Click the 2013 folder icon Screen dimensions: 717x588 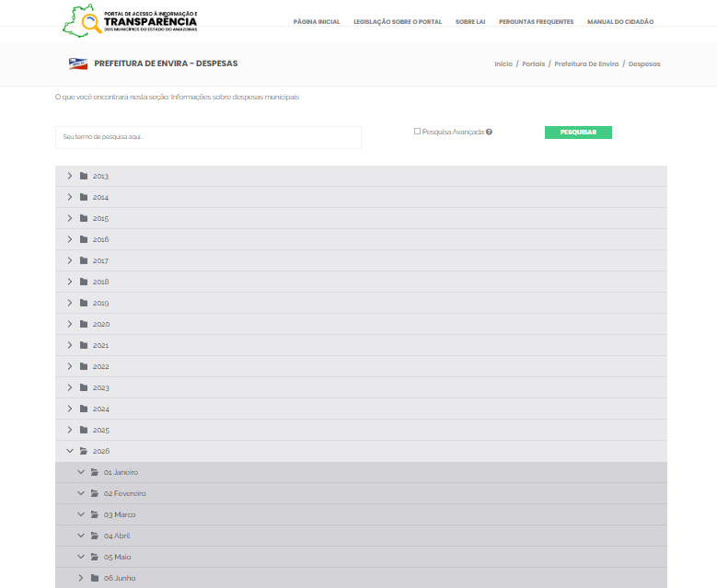click(x=84, y=176)
